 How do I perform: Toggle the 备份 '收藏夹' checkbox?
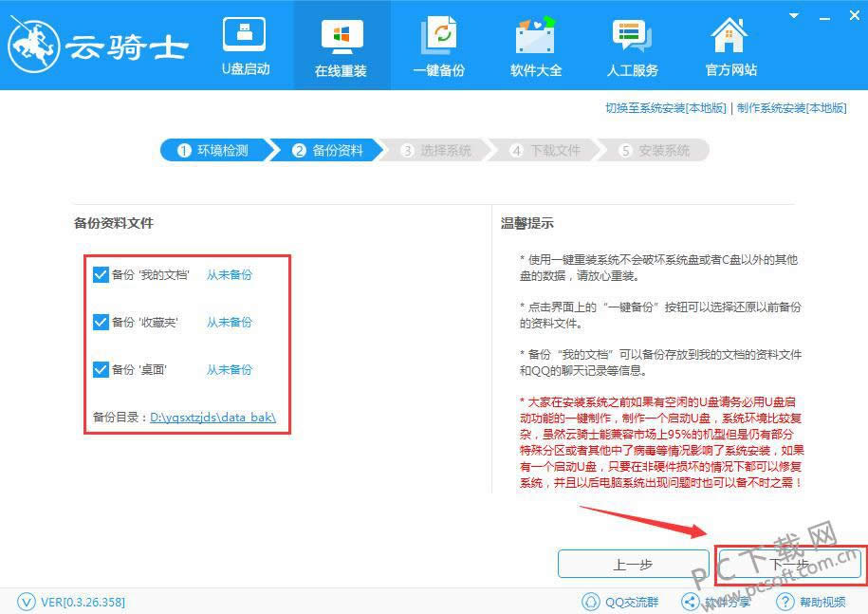pos(101,323)
